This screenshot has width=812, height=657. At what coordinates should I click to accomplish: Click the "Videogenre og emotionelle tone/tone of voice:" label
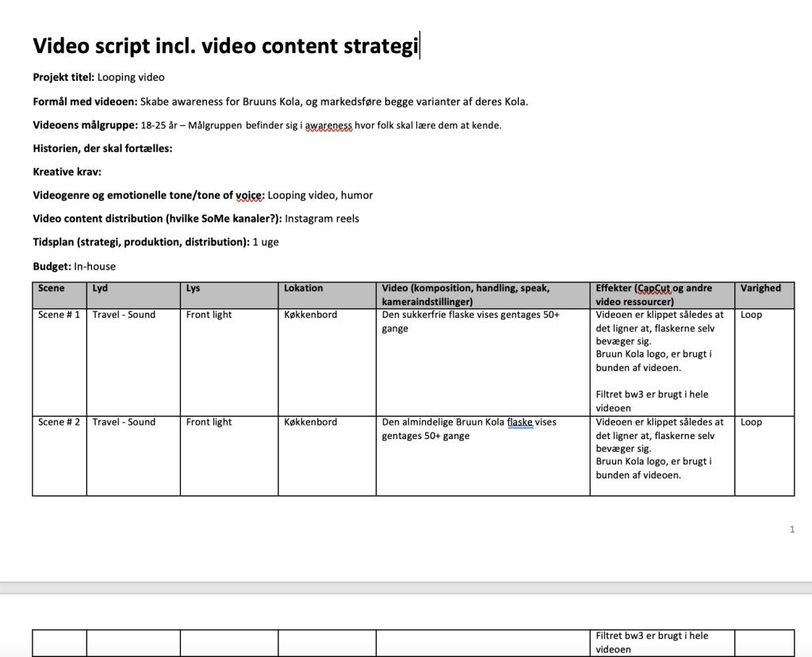(x=148, y=195)
